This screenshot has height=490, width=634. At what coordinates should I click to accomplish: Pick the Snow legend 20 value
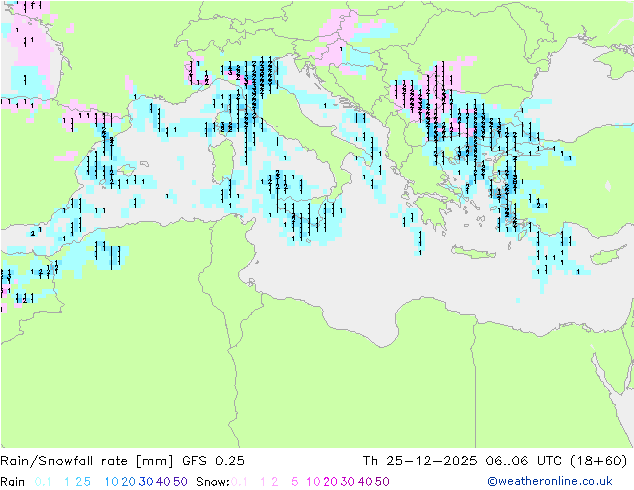[330, 482]
